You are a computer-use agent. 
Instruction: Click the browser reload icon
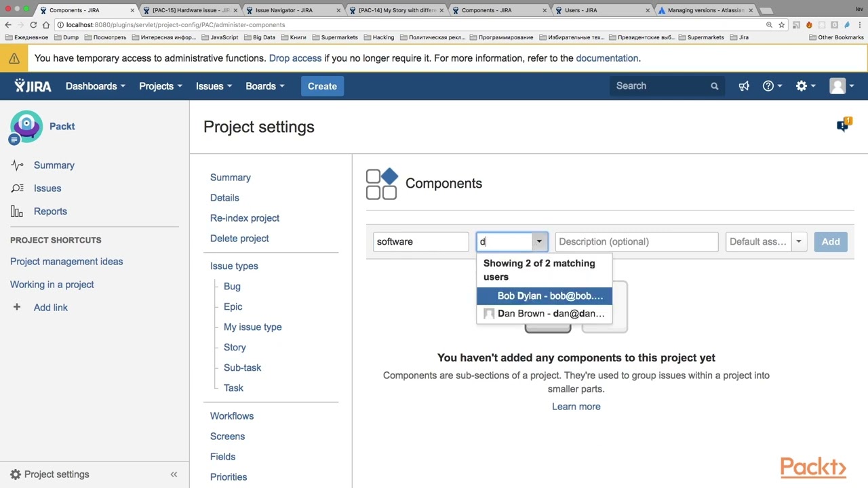[33, 24]
